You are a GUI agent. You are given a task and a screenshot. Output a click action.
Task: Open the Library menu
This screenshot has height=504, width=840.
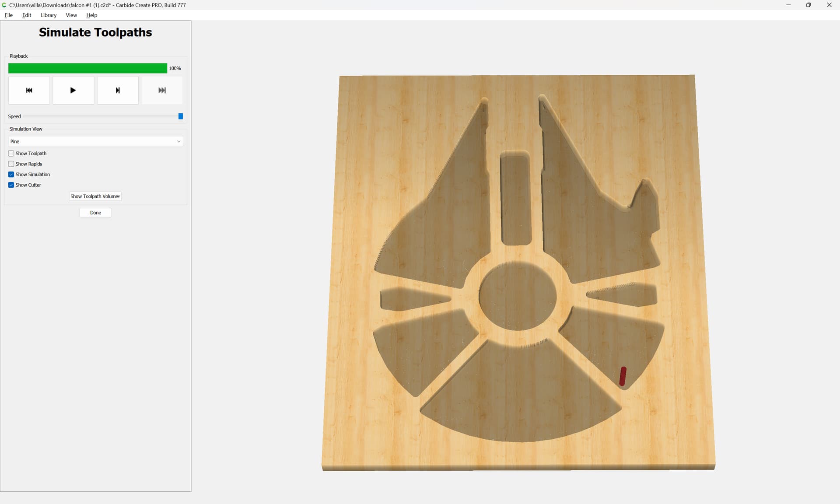[x=49, y=15]
